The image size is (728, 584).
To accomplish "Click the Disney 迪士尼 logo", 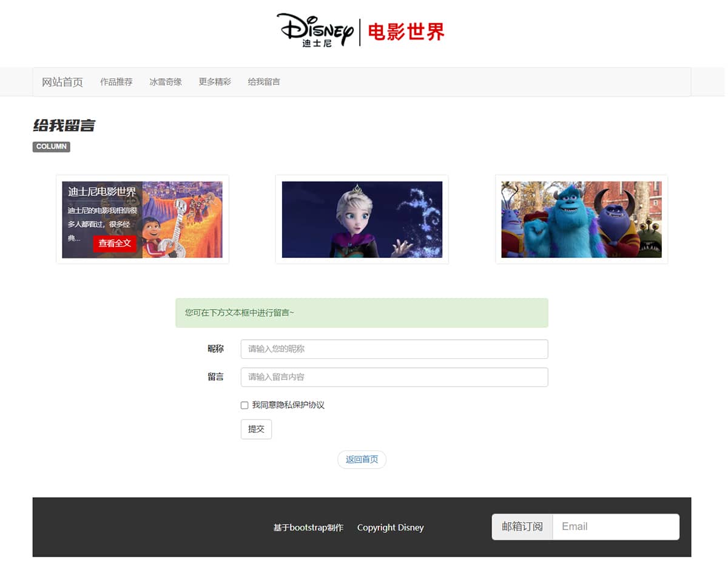I will (315, 30).
